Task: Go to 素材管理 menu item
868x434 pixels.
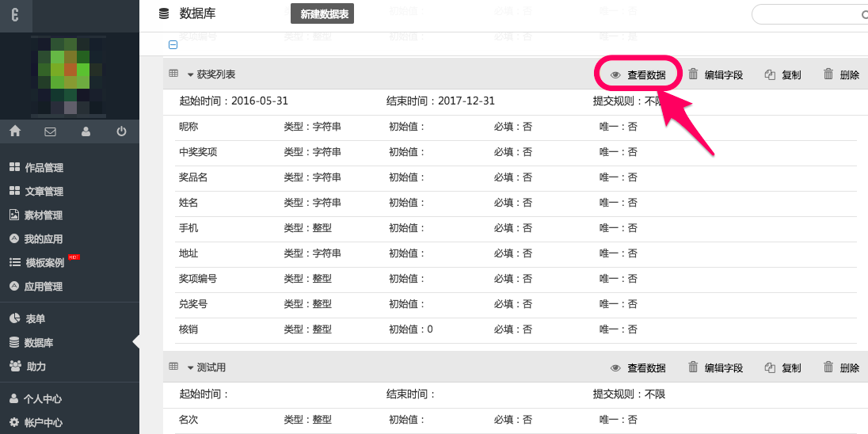Action: coord(44,215)
